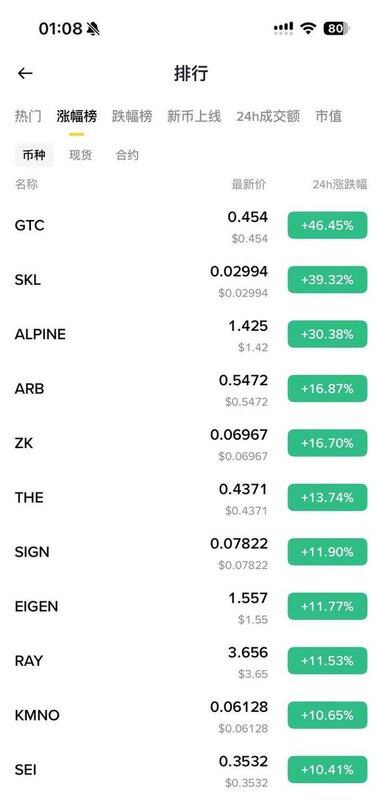The height and width of the screenshot is (800, 382).
Task: Switch to the 市值 tab
Action: (328, 116)
